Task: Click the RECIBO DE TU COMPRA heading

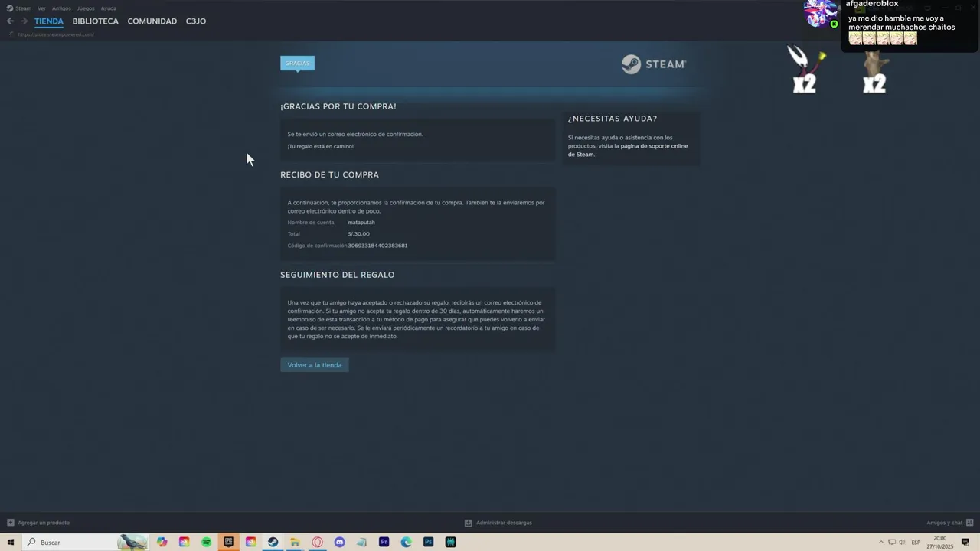Action: click(329, 174)
